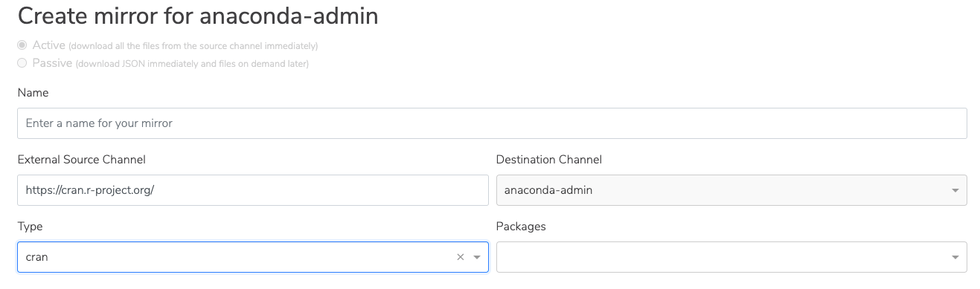Select the Active mirror radio button
The height and width of the screenshot is (289, 980).
pyautogui.click(x=22, y=45)
